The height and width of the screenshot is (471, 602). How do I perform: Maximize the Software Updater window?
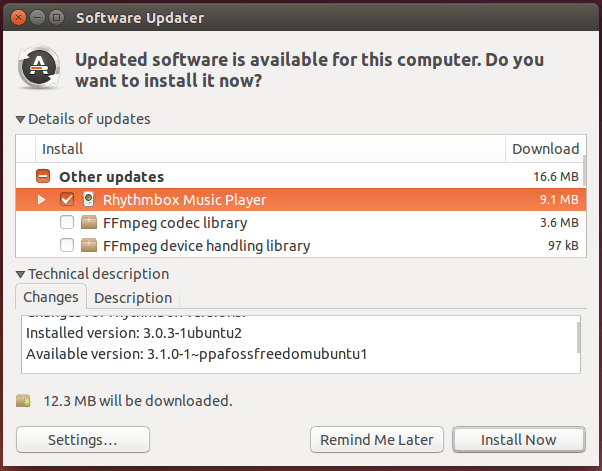(x=56, y=18)
